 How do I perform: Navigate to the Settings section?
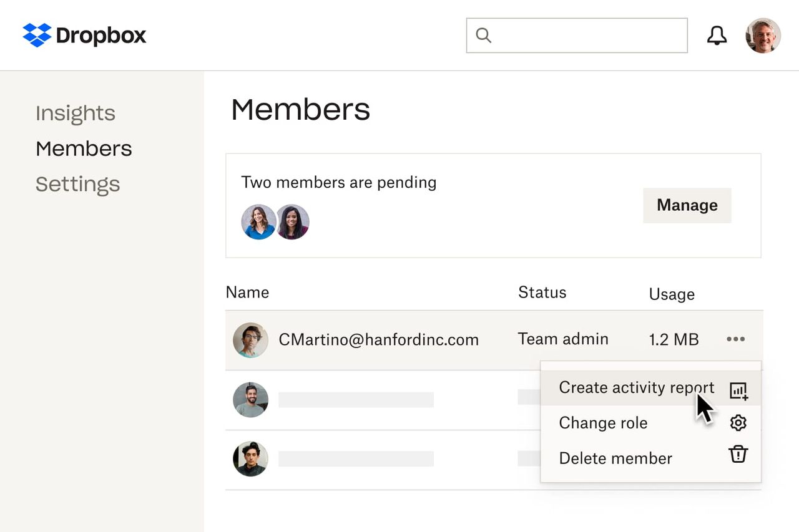pos(78,184)
